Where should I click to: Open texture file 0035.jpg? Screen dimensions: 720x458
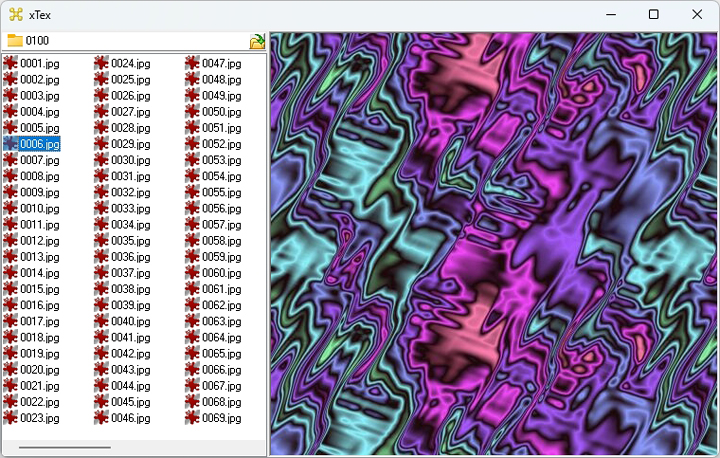pyautogui.click(x=130, y=241)
